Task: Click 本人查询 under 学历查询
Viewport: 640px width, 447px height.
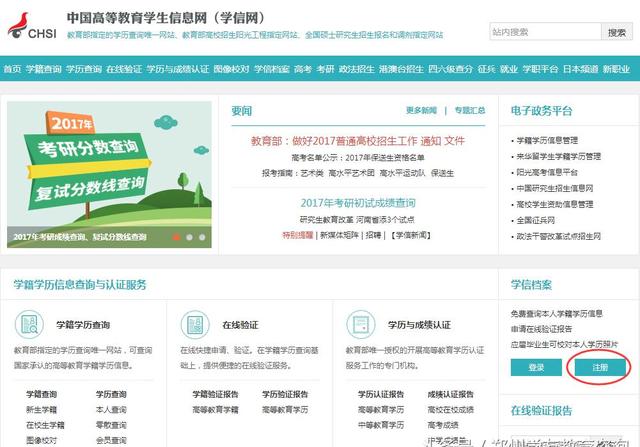Action: [x=111, y=409]
